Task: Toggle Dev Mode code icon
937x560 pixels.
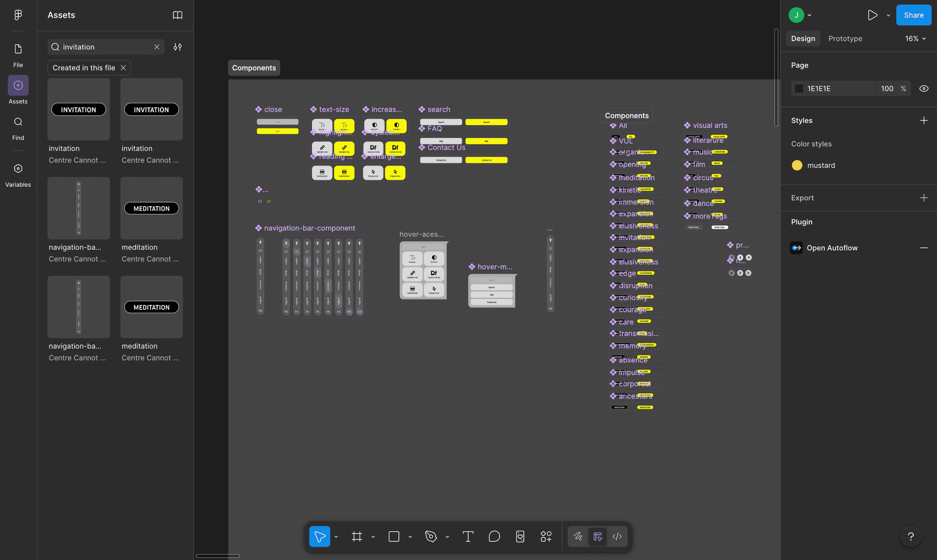Action: [617, 536]
